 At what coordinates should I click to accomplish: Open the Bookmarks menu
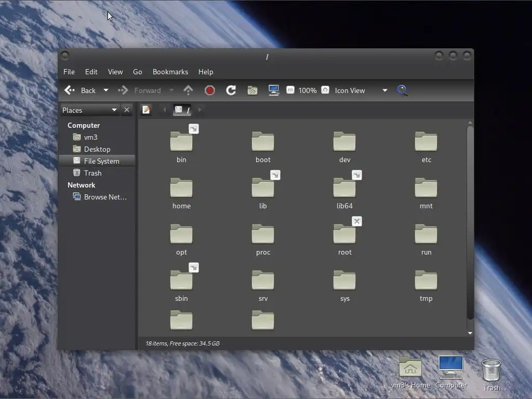[170, 72]
